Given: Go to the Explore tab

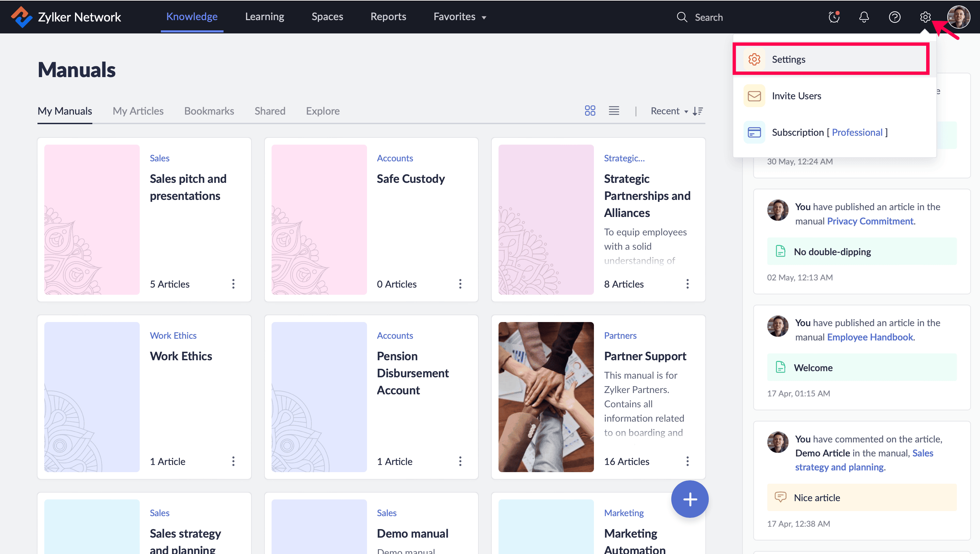Looking at the screenshot, I should (323, 111).
